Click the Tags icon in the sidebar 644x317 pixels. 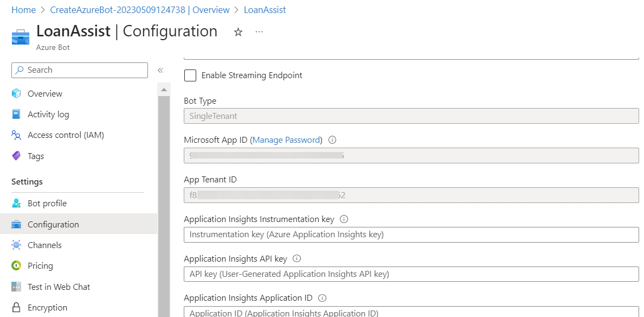(x=17, y=156)
